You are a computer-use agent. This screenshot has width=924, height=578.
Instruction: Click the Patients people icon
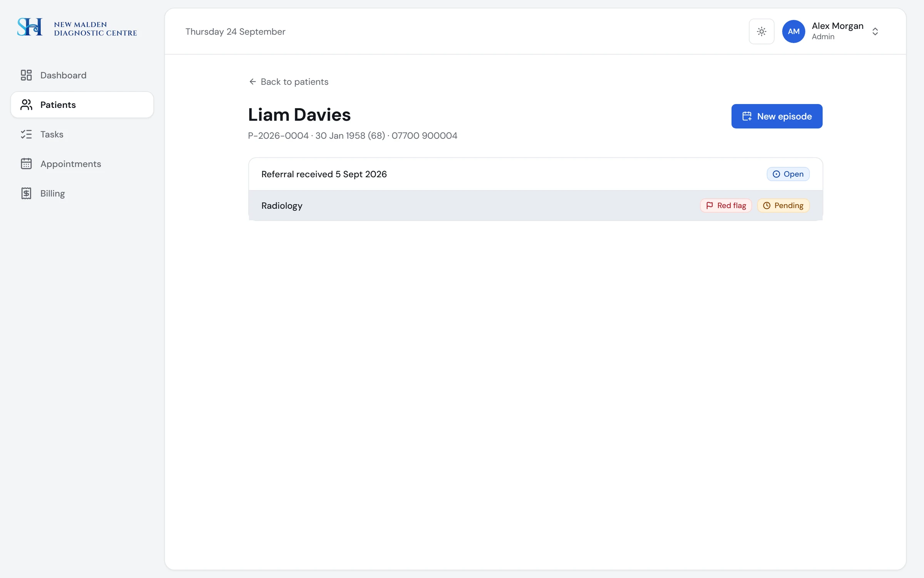coord(26,104)
